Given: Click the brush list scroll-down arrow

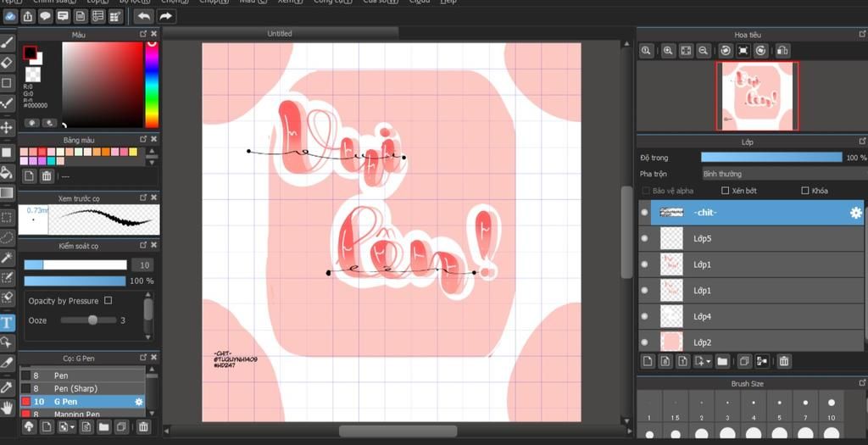Looking at the screenshot, I should point(151,413).
